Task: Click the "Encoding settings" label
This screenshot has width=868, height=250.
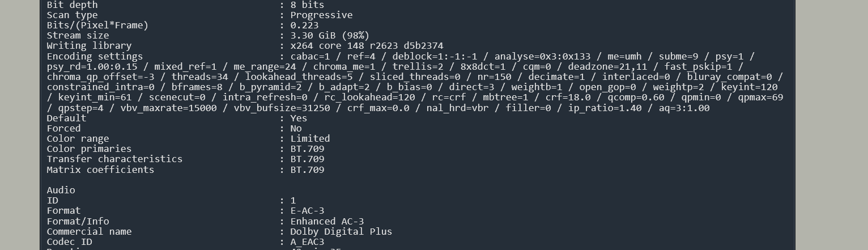Action: point(95,57)
